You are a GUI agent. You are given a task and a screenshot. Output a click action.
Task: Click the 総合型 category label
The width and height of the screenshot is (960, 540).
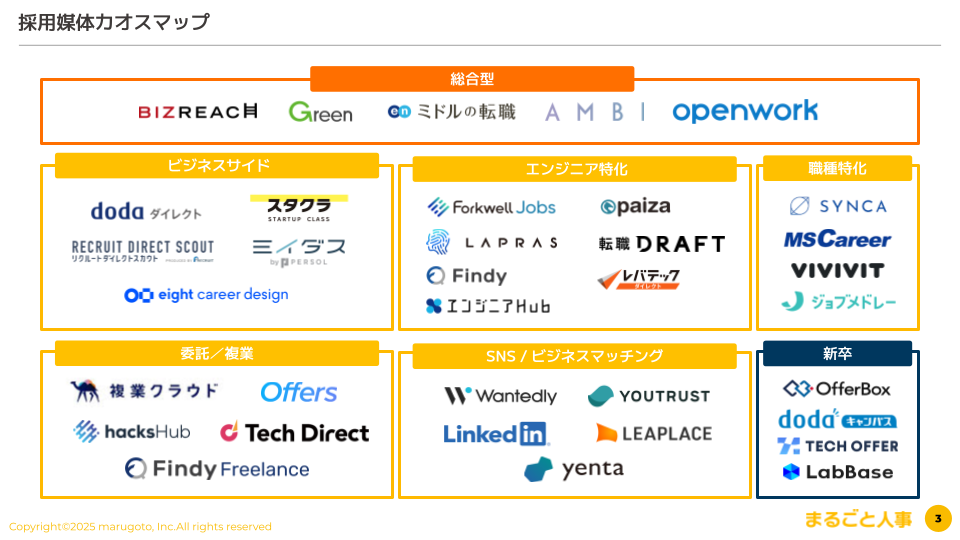(472, 79)
